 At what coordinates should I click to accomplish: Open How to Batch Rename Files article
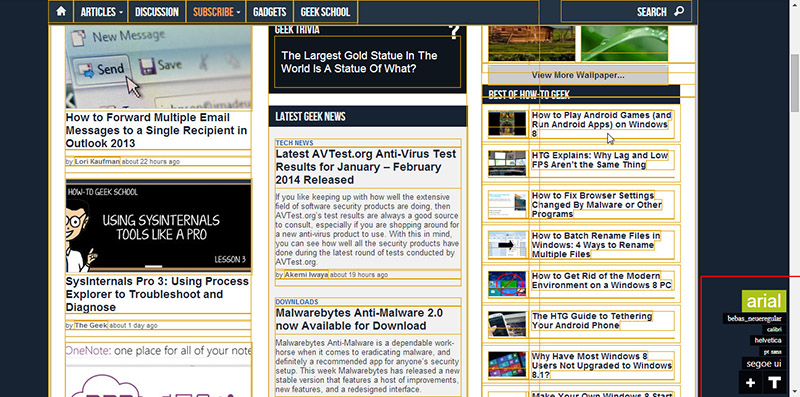(x=596, y=245)
